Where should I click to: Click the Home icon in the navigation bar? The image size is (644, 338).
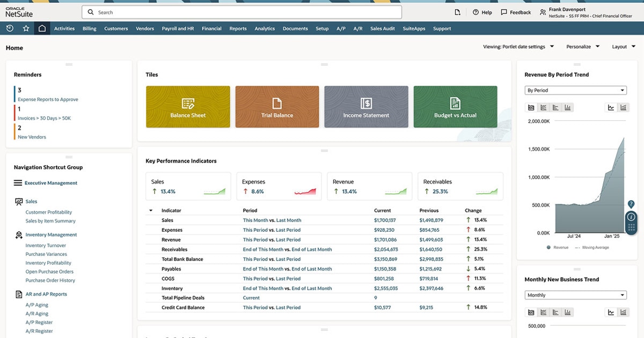coord(41,28)
